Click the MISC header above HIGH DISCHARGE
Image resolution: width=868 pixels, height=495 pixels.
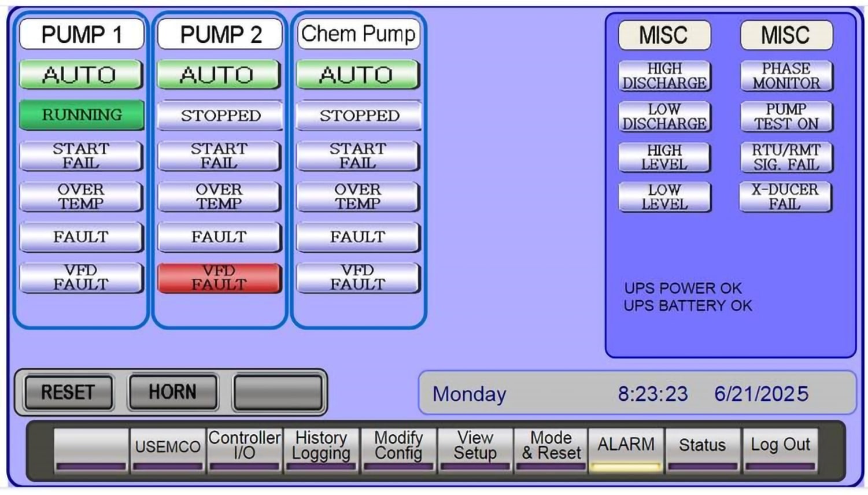[664, 35]
